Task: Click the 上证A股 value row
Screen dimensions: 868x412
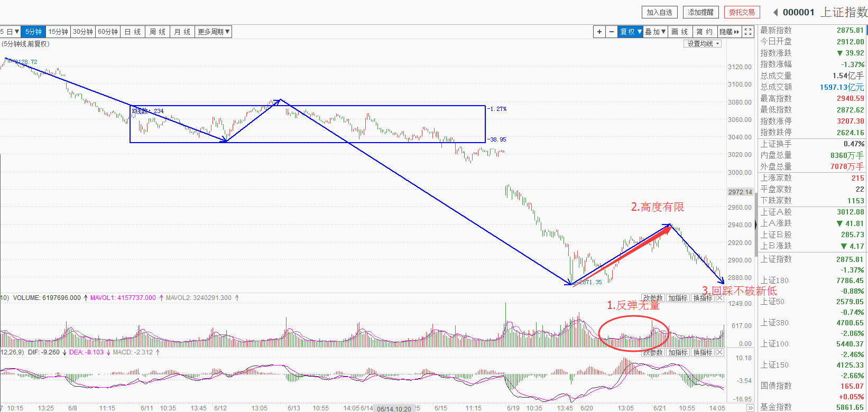Action: [812, 212]
